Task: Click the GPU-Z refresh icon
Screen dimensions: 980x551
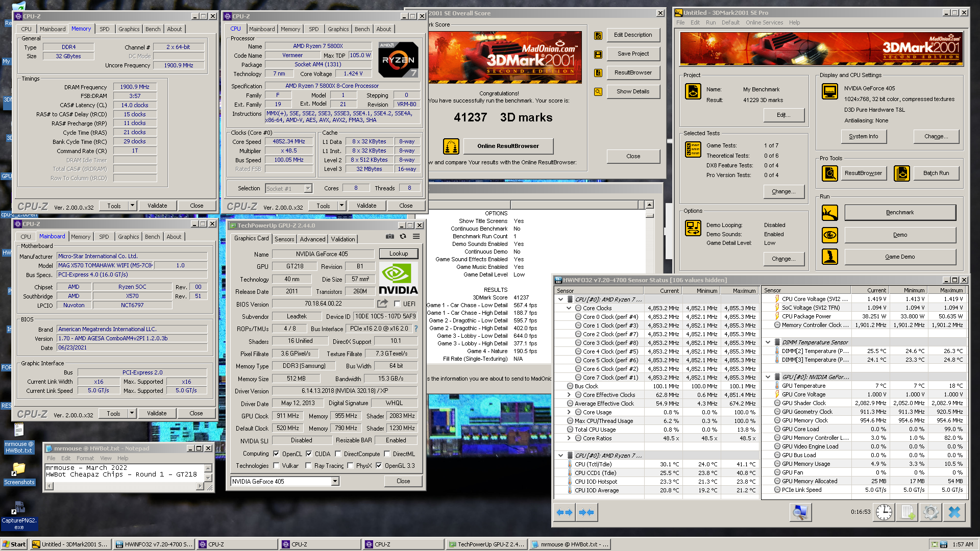Action: (x=403, y=237)
